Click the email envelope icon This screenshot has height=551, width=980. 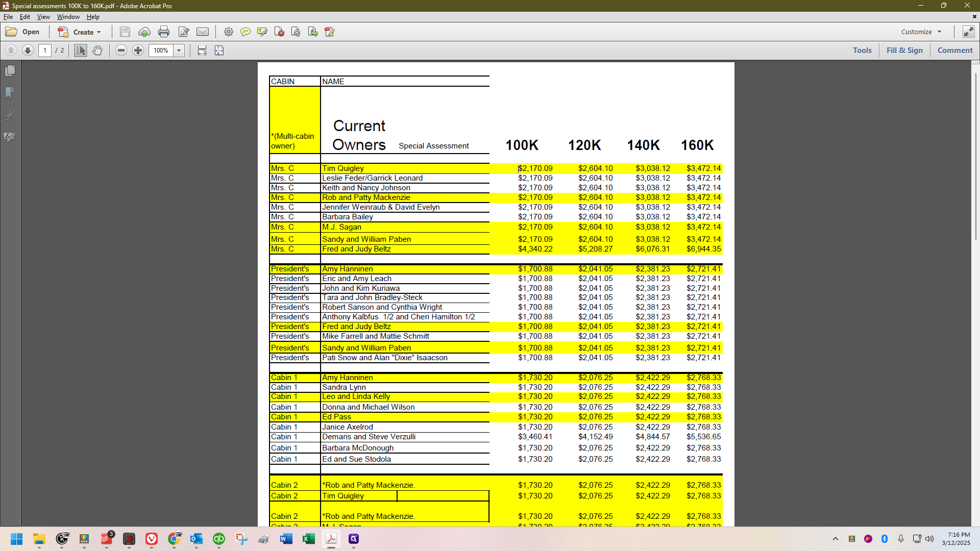click(203, 32)
